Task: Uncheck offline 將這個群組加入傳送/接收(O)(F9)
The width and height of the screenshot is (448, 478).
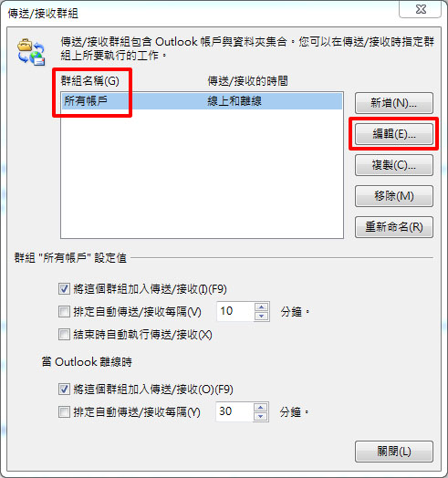Action: click(x=64, y=389)
